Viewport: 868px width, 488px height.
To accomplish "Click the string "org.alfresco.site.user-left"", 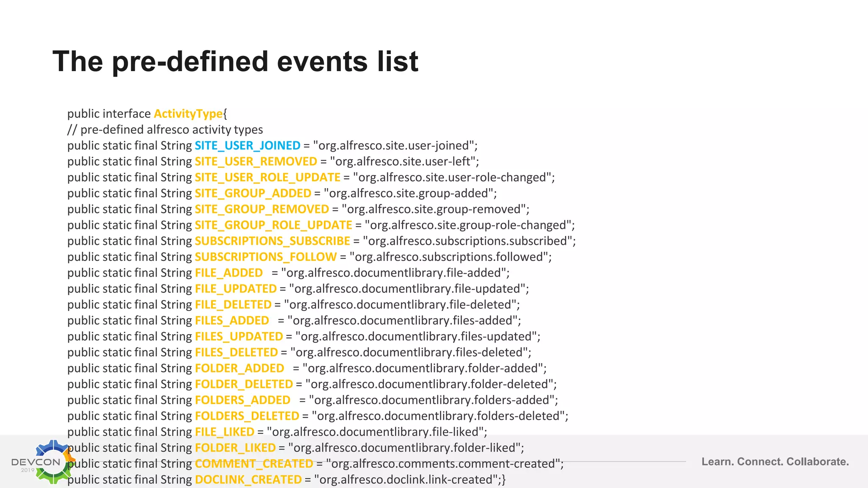I will 403,161.
